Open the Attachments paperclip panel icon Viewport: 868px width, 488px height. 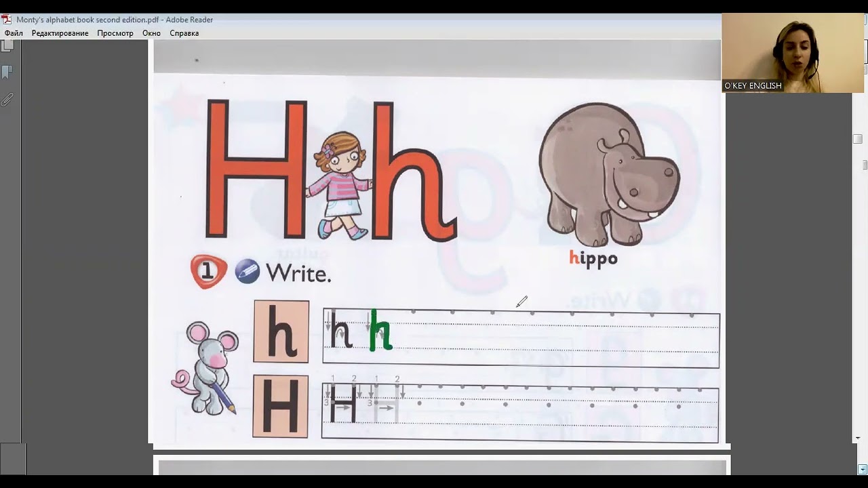7,100
